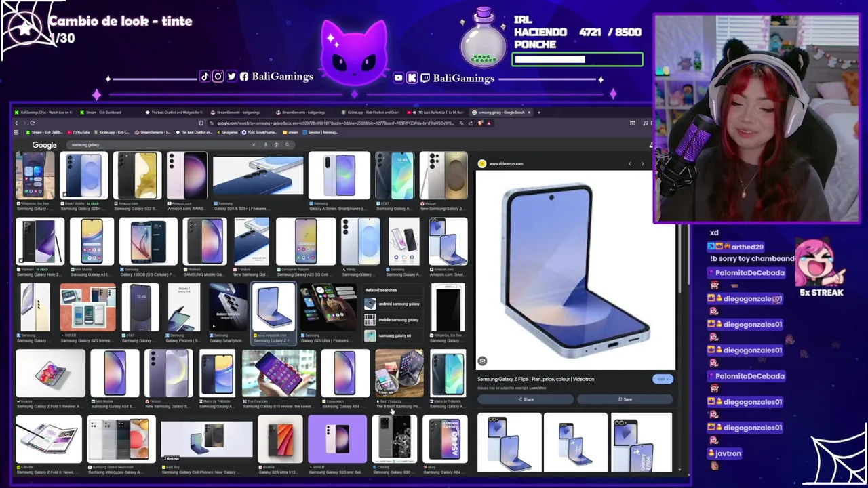The width and height of the screenshot is (868, 488).
Task: Click the TikTok icon in stream overlay
Action: coord(205,77)
